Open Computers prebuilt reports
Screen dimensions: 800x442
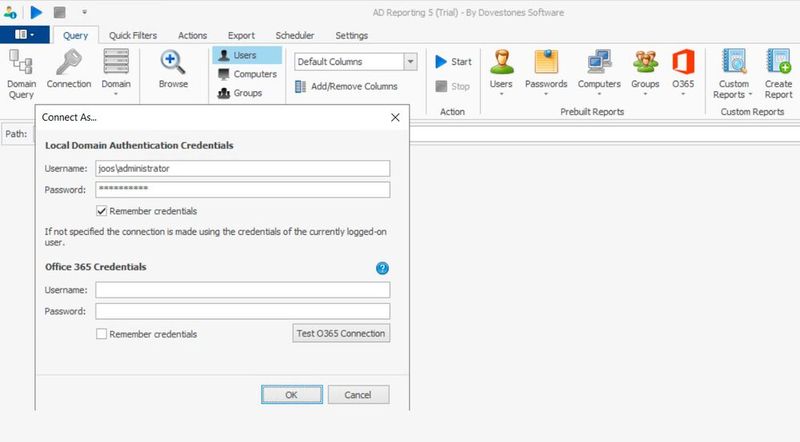tap(599, 71)
